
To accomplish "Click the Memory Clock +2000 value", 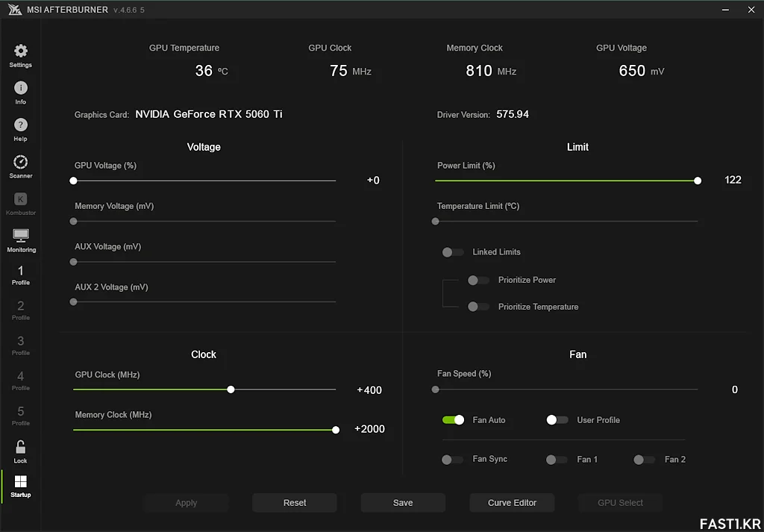I will pyautogui.click(x=369, y=429).
